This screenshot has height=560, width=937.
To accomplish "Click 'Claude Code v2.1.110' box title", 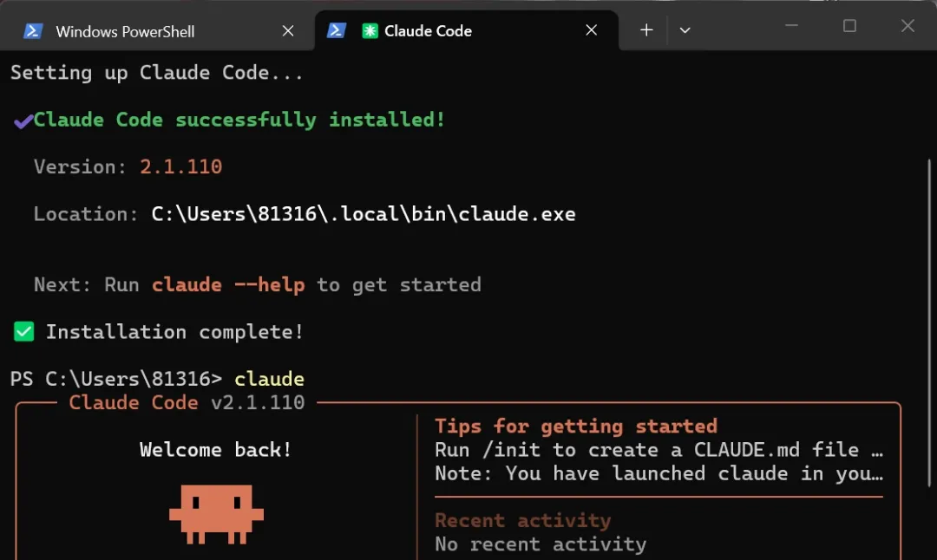I will 187,402.
